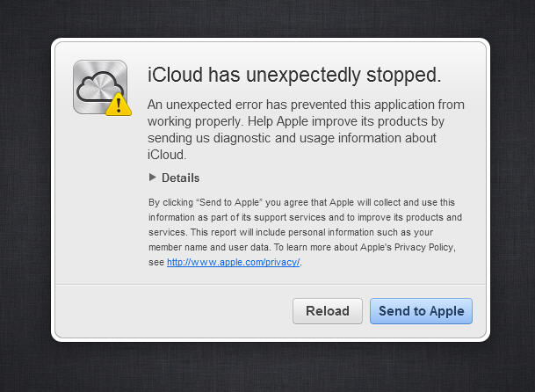Click the iCloud brushed-metal app icon
This screenshot has height=392, width=535.
[x=100, y=87]
